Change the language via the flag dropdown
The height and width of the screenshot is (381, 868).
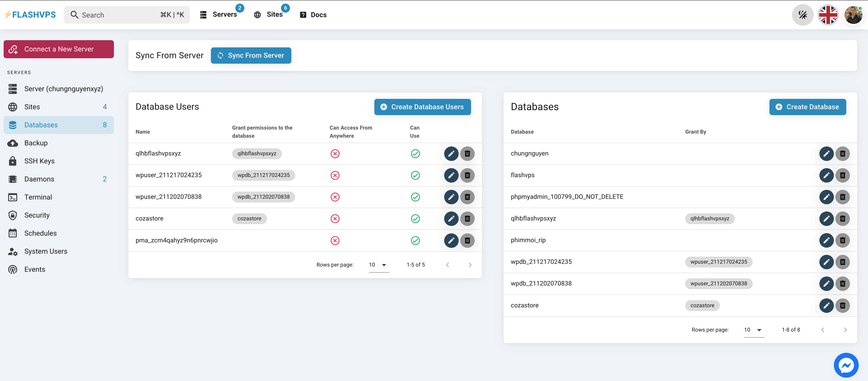[828, 14]
